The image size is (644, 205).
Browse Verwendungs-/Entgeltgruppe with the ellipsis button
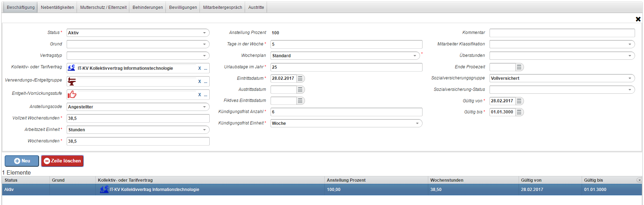206,82
